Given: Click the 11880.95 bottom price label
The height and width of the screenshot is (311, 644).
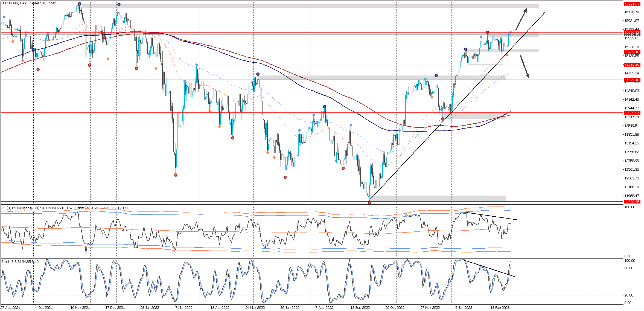Looking at the screenshot, I should pyautogui.click(x=632, y=202).
